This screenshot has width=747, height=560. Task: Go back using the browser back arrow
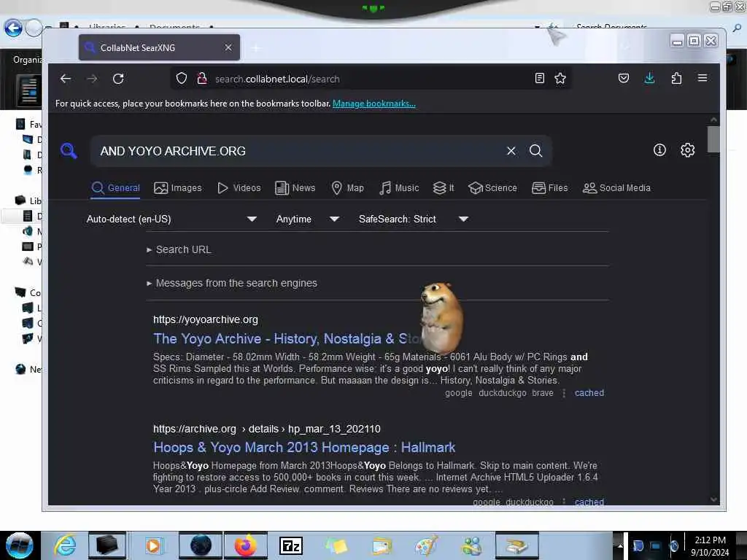[66, 79]
